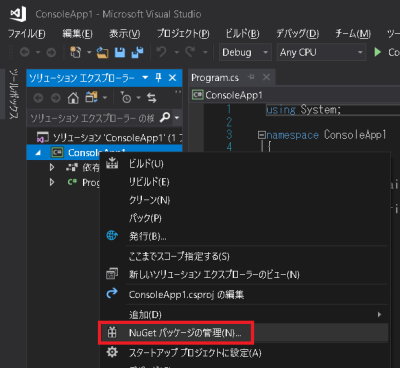Viewport: 400px width, 368px height.
Task: Pin the Program.cs tab
Action: (252, 77)
